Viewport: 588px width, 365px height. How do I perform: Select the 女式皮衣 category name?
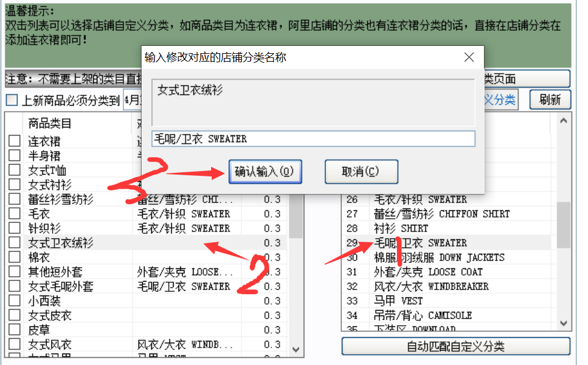pos(50,315)
